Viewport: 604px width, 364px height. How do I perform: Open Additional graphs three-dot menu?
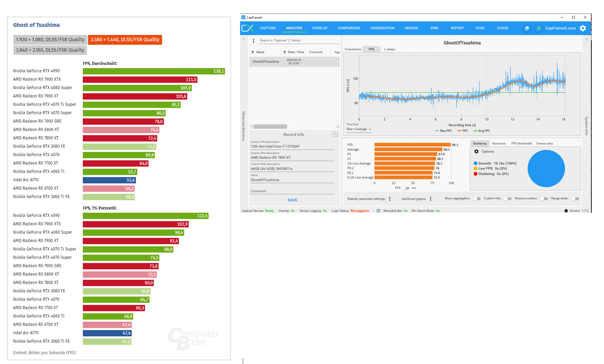430,199
